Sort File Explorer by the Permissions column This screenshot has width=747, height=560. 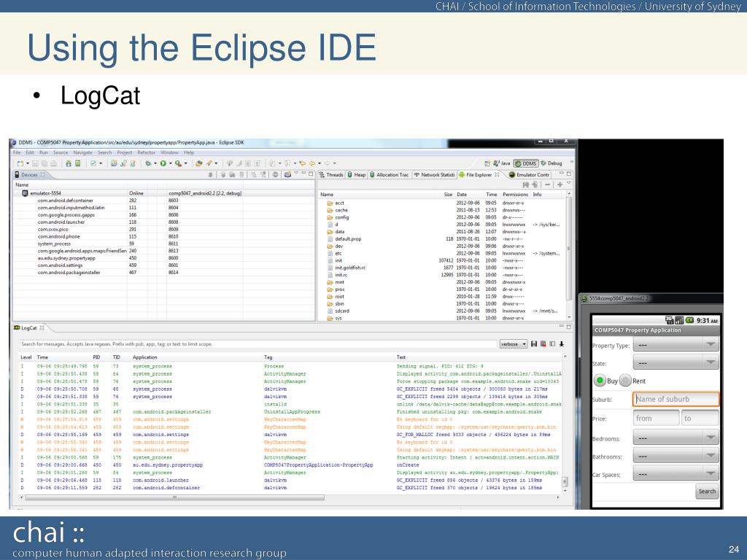[516, 194]
